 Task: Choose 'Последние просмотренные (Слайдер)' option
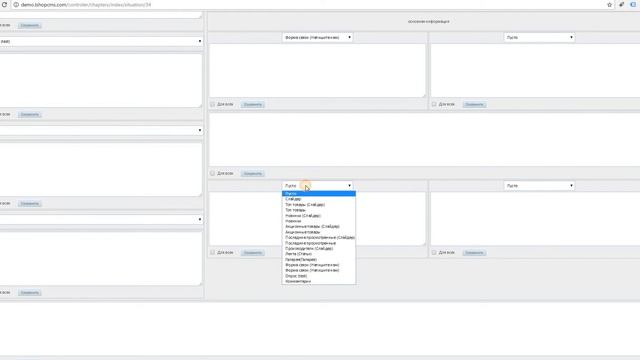319,237
